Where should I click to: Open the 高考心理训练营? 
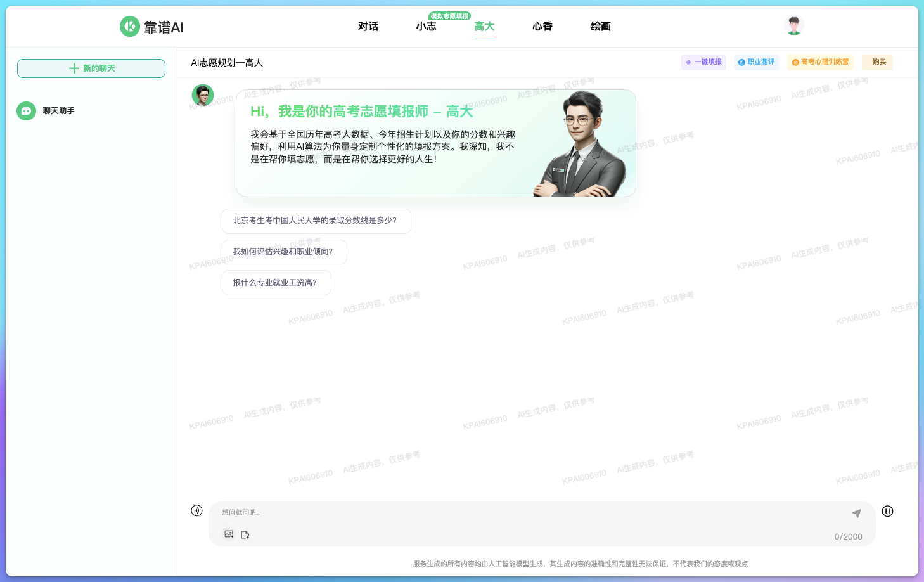(820, 62)
